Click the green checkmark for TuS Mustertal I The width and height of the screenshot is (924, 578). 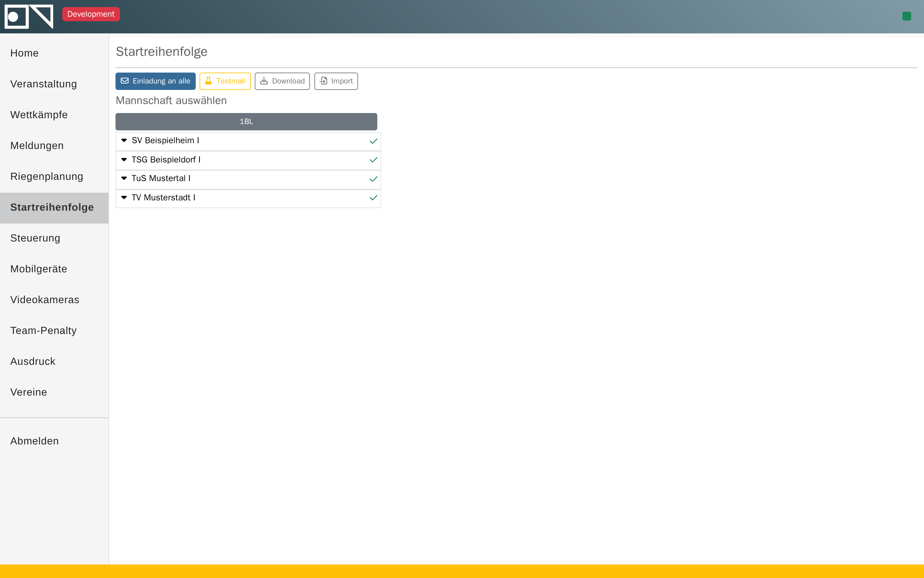click(x=373, y=179)
